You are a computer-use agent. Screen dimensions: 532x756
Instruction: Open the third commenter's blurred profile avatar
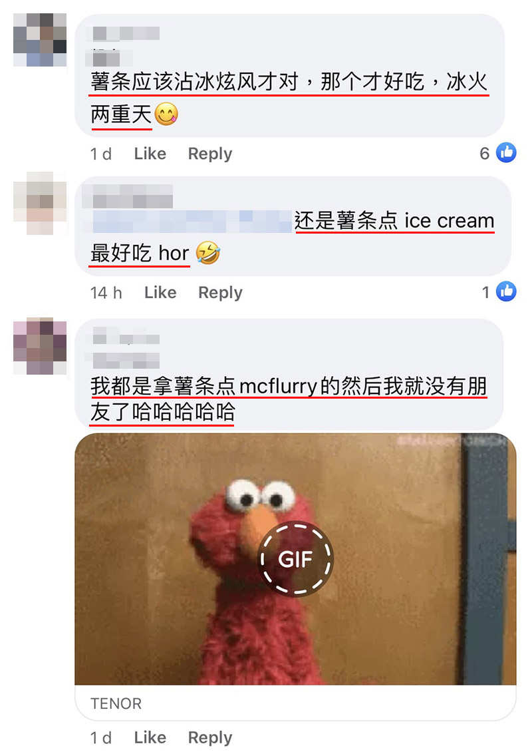coord(40,345)
